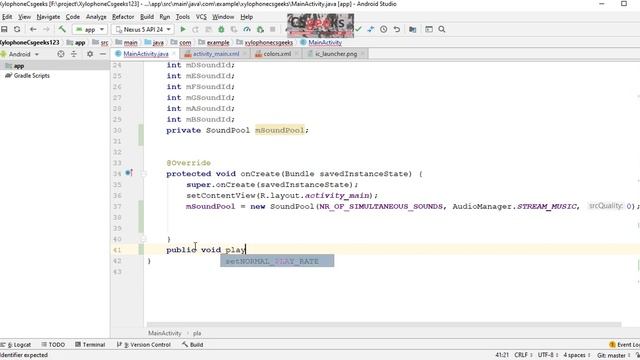Revert changes with the undo arrow icon
The width and height of the screenshot is (640, 360).
397,29
